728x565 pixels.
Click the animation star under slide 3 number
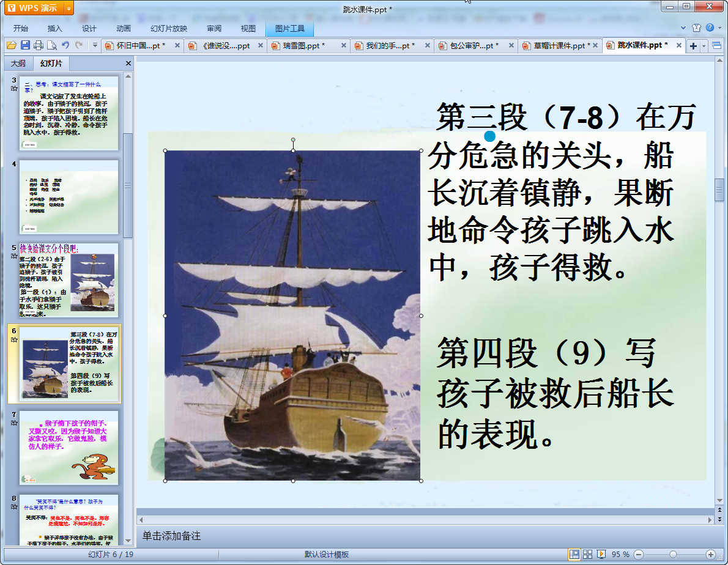point(14,88)
